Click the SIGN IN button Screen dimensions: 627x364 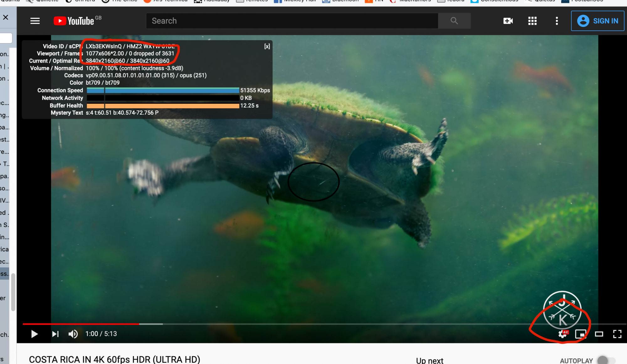pos(598,21)
